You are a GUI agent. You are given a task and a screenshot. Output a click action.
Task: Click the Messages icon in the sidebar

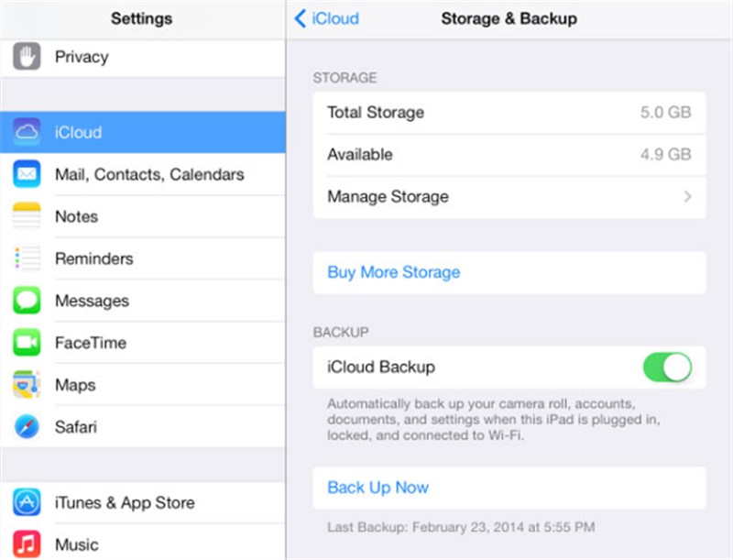pos(27,301)
